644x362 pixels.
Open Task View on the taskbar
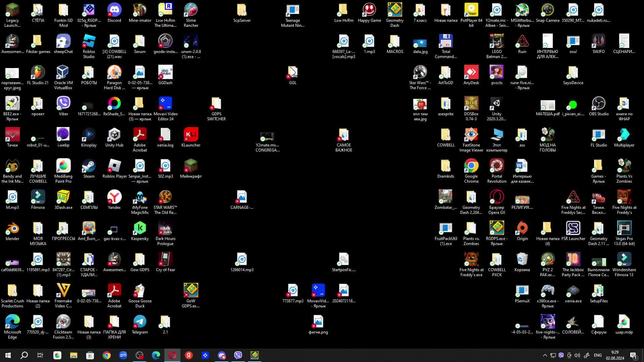[x=40, y=355]
